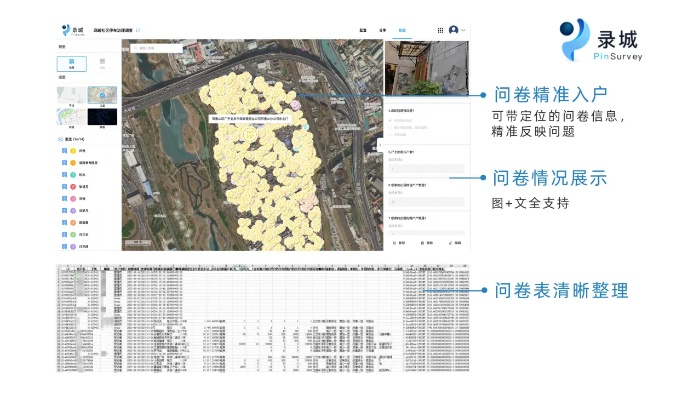Toggle the select-all checkbox in layers header
Screen dimensions: 688x400
[61, 139]
